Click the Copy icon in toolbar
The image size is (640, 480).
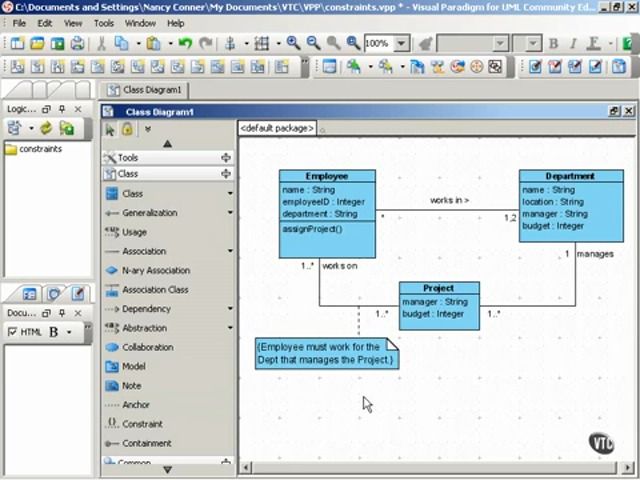(x=121, y=43)
